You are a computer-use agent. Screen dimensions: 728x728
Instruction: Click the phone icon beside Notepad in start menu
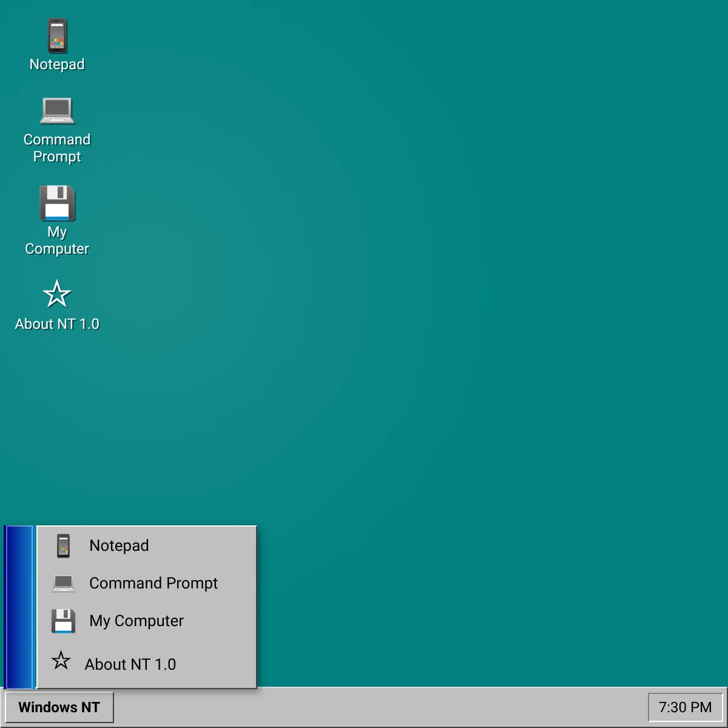pos(63,545)
